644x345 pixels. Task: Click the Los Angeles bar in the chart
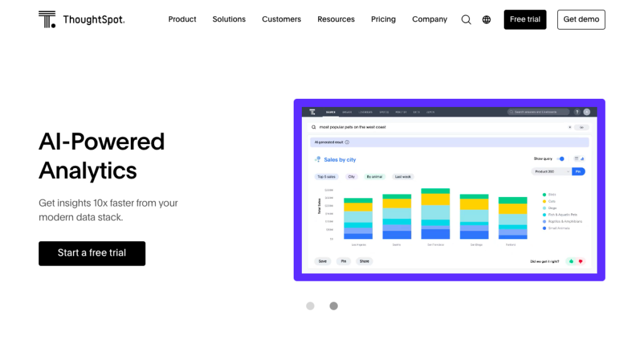point(358,218)
